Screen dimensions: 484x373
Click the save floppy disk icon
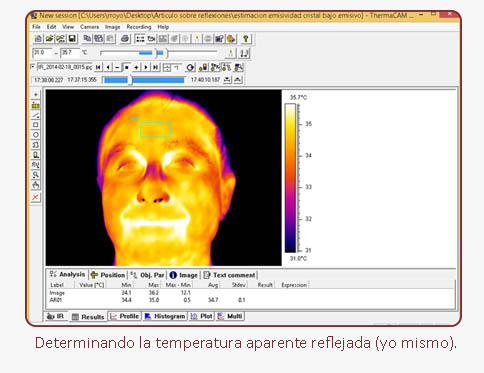(72, 39)
